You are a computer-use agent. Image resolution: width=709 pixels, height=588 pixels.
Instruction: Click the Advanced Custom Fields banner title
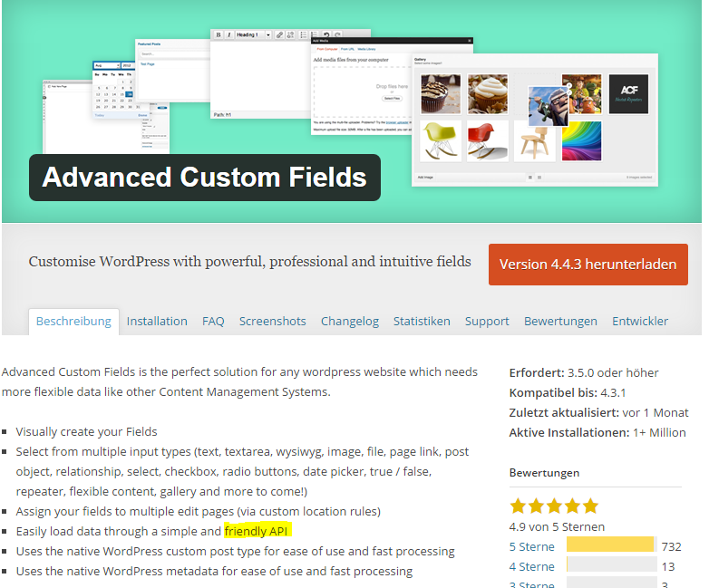[204, 178]
